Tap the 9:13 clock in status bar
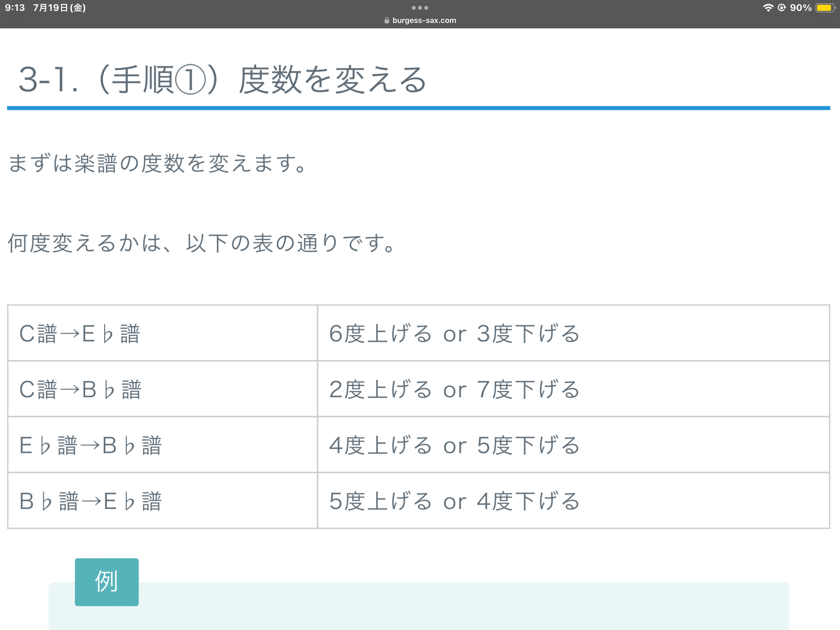 point(15,8)
